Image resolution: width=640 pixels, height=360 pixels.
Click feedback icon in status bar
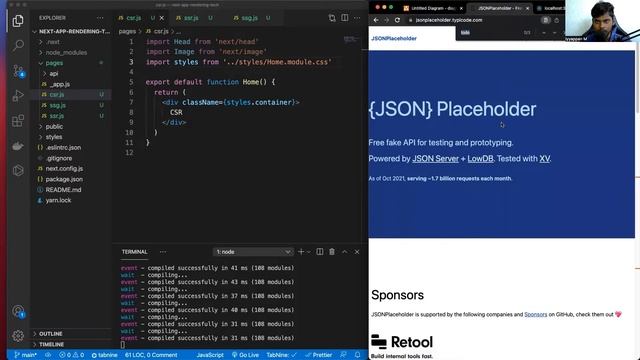344,355
